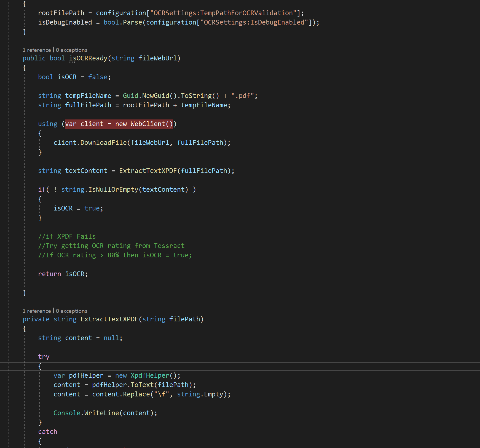Click 'tempFileName' in the Guid.NewGuid line
Viewport: 480px width, 448px height.
point(88,96)
